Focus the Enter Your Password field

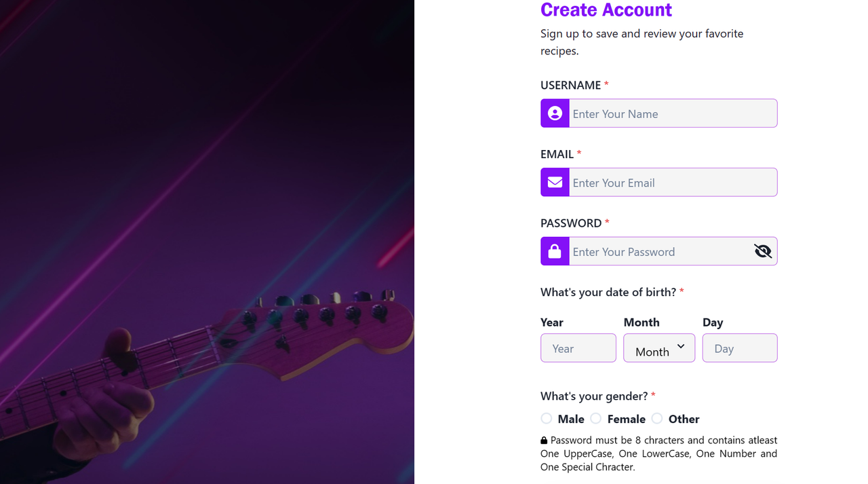(x=658, y=251)
